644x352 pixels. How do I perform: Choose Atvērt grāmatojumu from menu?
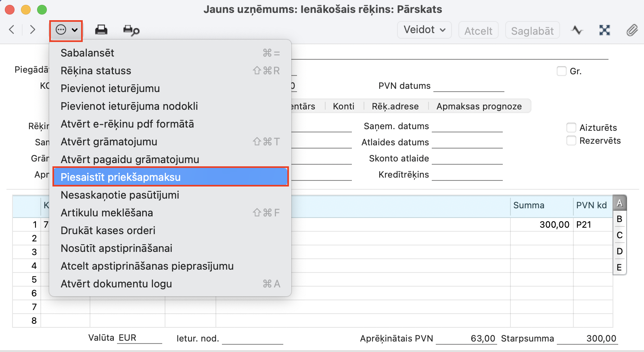(109, 142)
